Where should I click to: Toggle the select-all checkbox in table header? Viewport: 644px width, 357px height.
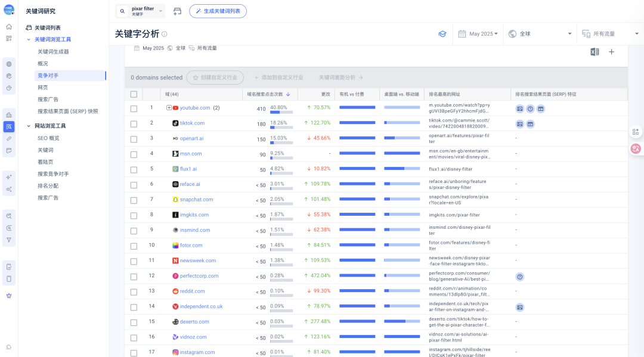(134, 94)
